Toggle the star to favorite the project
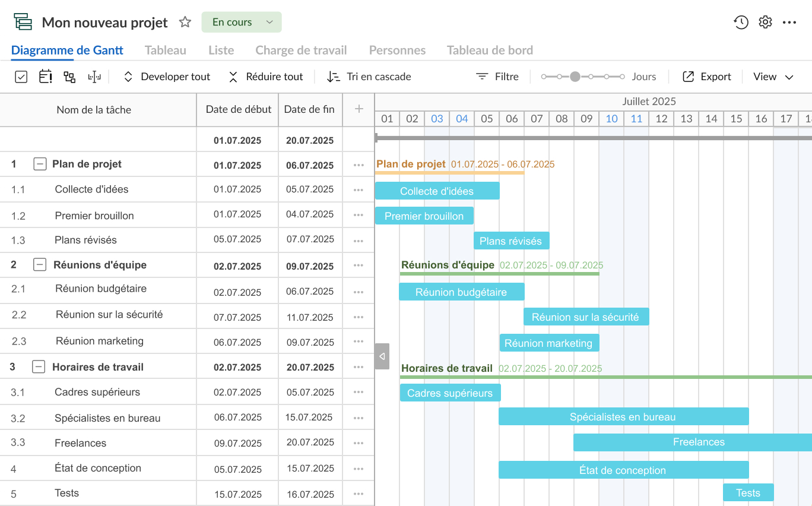 coord(185,22)
